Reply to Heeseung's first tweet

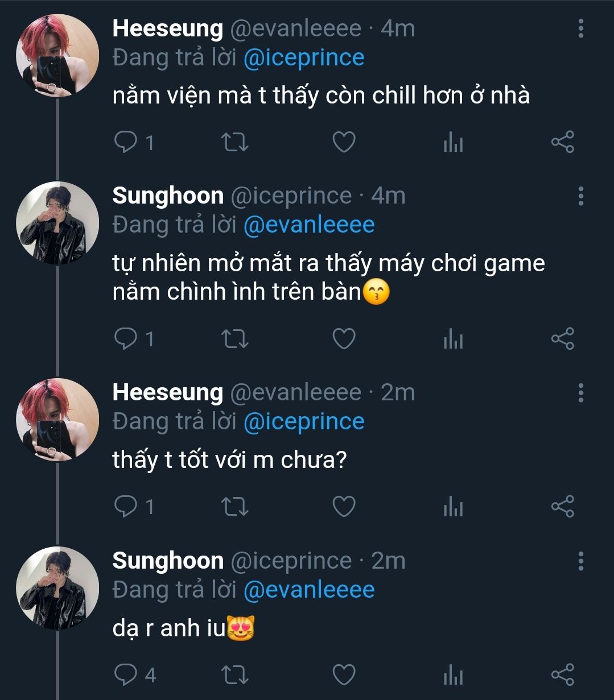click(125, 142)
